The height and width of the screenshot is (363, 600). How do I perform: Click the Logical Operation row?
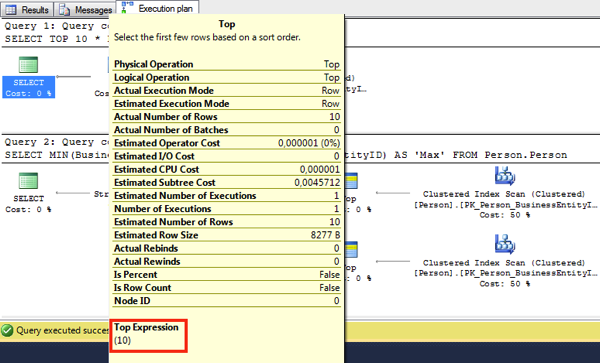coord(227,77)
